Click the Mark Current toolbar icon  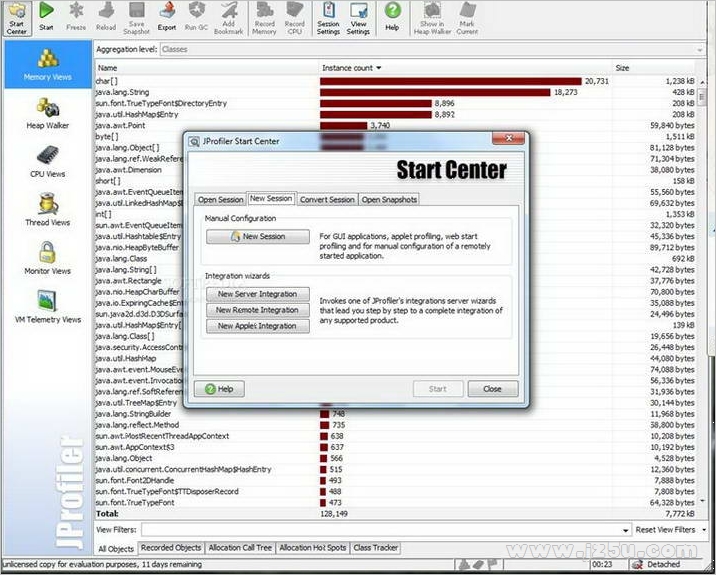[x=467, y=18]
